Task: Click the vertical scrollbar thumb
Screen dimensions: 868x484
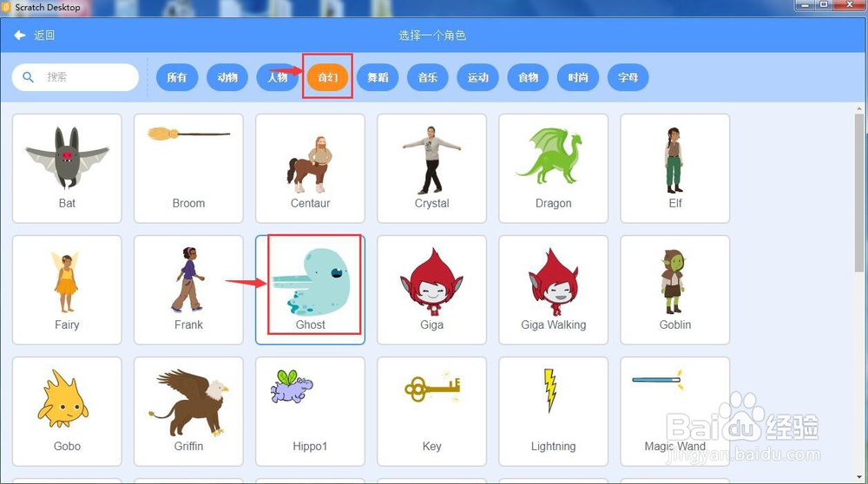Action: click(x=859, y=192)
